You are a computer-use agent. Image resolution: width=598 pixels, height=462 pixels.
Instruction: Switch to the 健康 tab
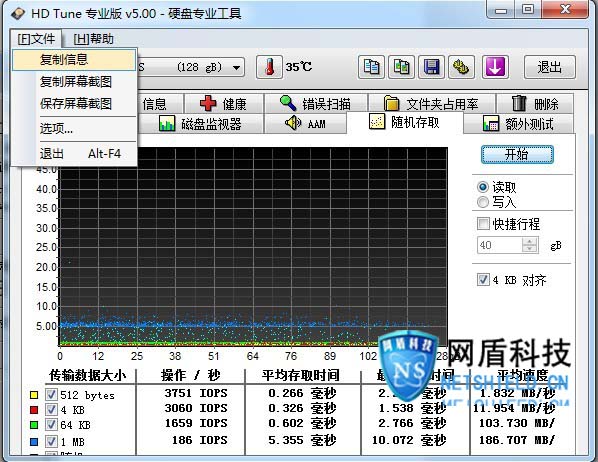224,103
